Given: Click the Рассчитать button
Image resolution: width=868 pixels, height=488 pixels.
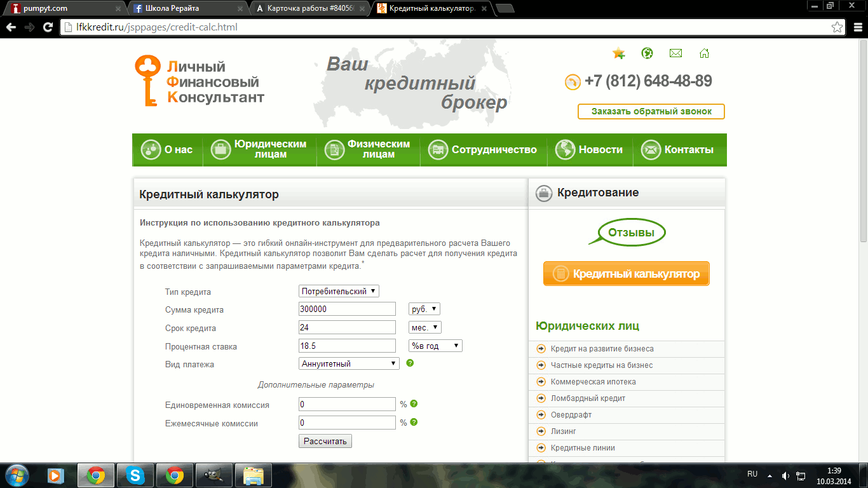Looking at the screenshot, I should click(x=325, y=441).
